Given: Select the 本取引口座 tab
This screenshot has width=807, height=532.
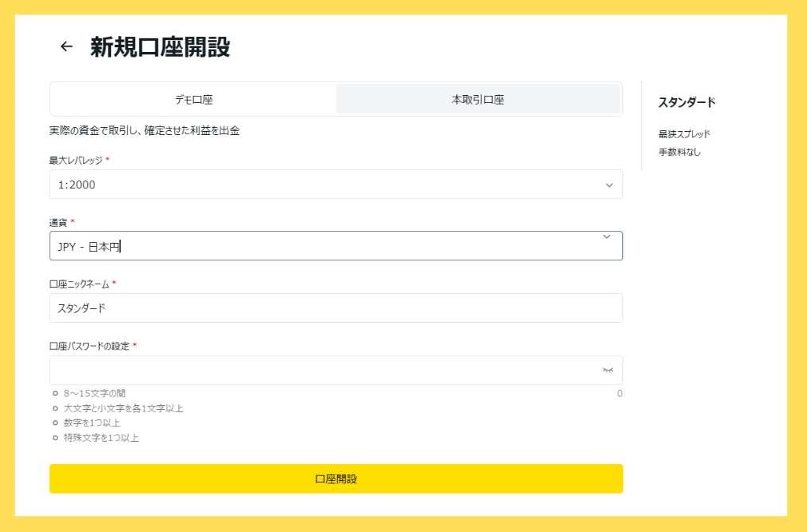Looking at the screenshot, I should pos(479,97).
